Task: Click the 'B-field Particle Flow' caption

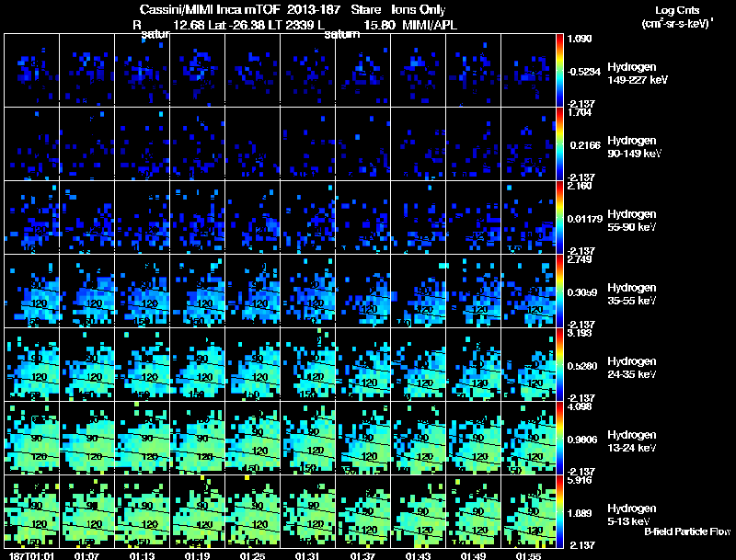Action: click(687, 531)
